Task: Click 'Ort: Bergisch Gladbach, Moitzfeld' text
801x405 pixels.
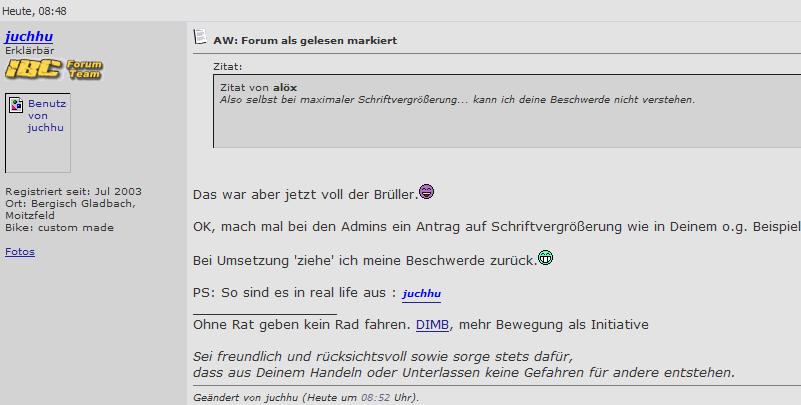Action: (x=70, y=209)
